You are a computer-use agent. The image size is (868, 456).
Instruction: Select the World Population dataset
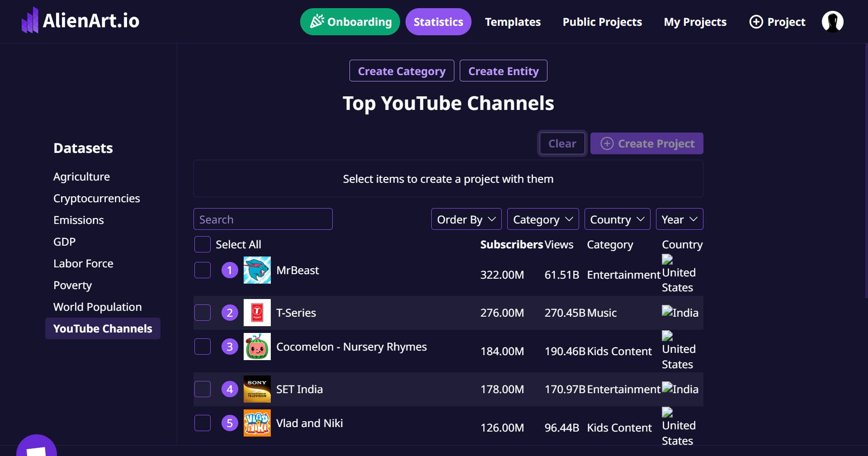click(x=98, y=307)
